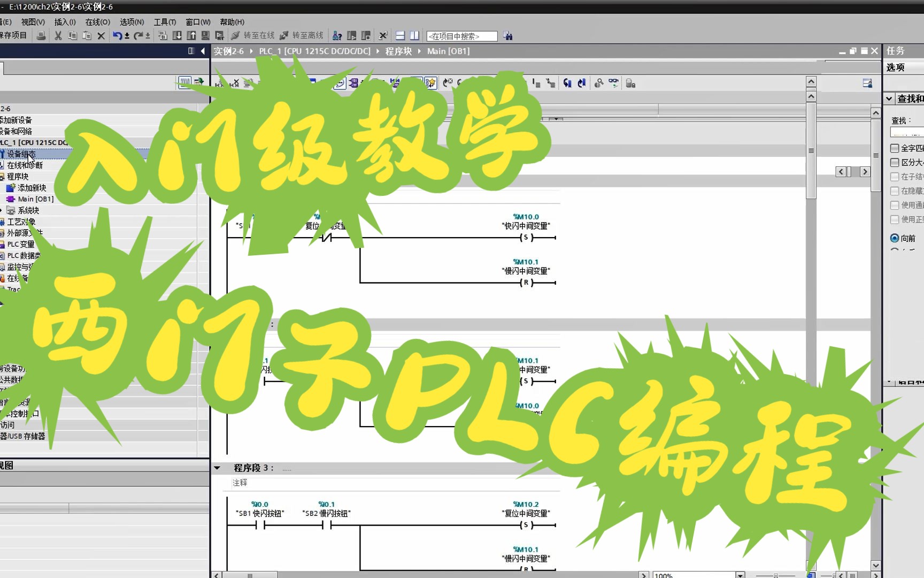The height and width of the screenshot is (578, 924).
Task: Click the Print icon in the toolbar
Action: tap(41, 36)
